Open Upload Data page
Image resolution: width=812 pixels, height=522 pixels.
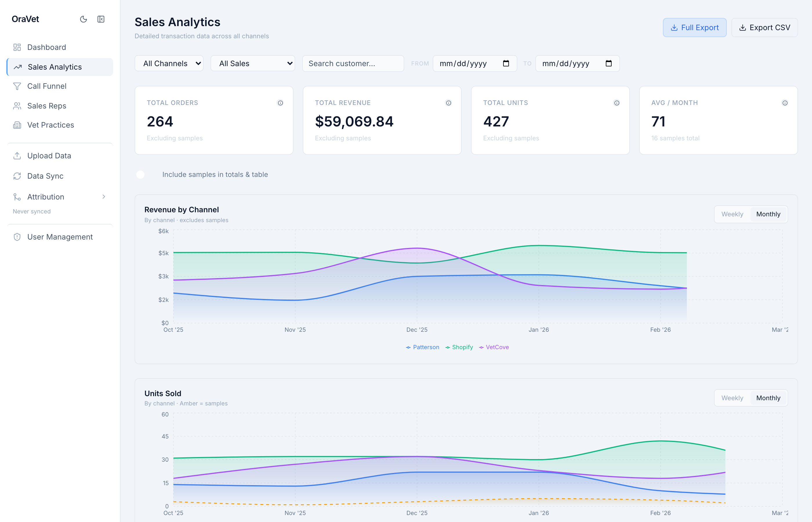pyautogui.click(x=60, y=156)
